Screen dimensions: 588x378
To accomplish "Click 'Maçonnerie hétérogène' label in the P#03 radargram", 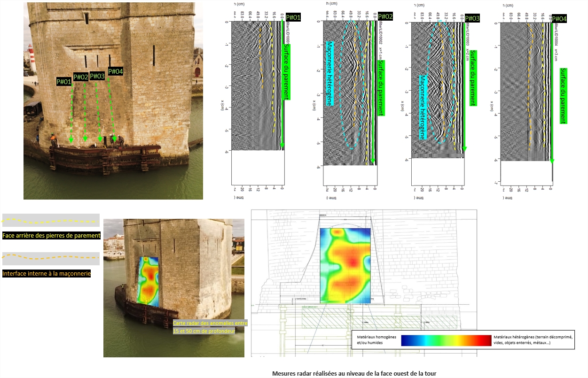I will (x=422, y=107).
